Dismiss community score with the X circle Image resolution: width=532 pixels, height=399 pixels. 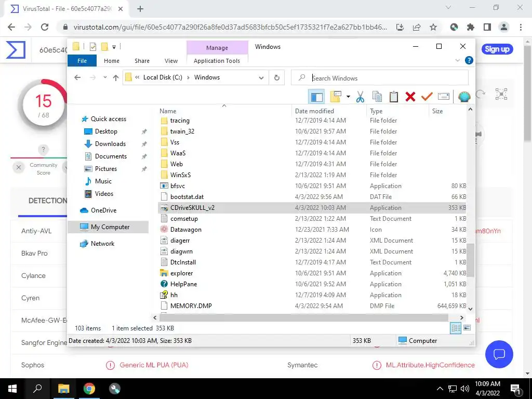pos(19,167)
